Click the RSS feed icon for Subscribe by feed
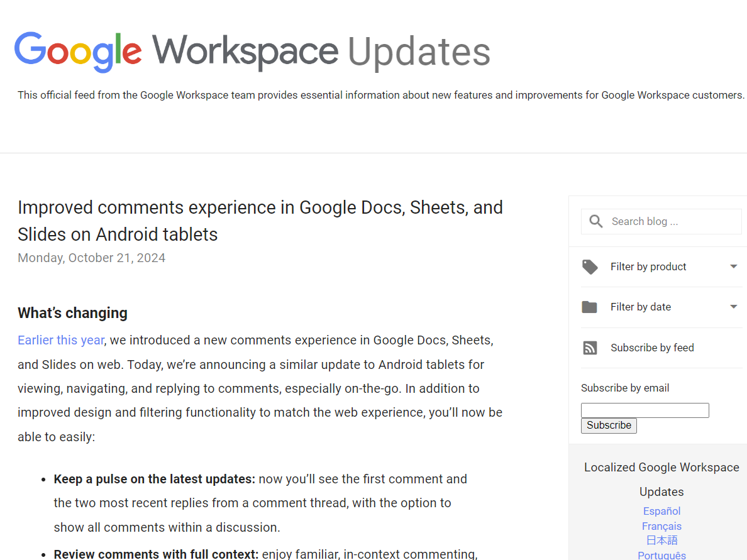Image resolution: width=747 pixels, height=560 pixels. [590, 348]
